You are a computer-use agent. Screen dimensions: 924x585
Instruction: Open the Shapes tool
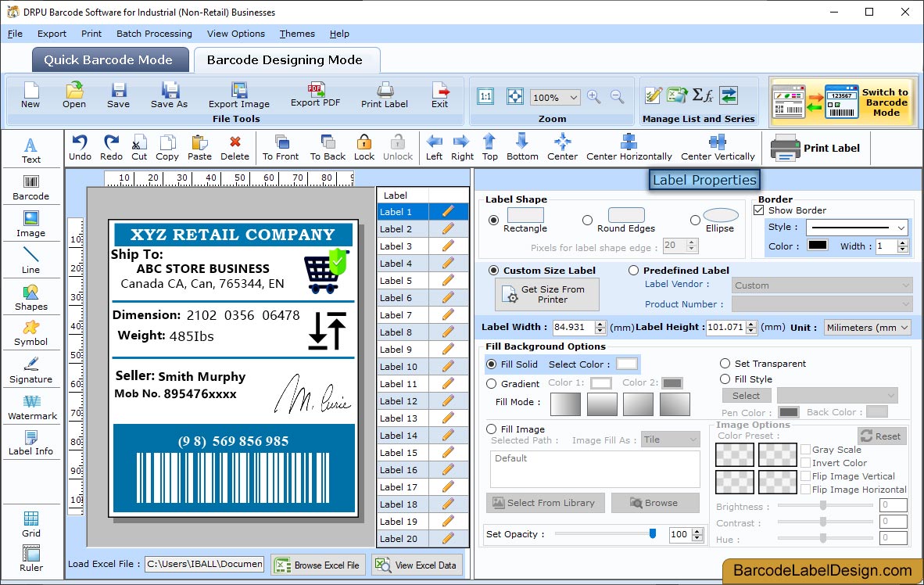point(31,298)
